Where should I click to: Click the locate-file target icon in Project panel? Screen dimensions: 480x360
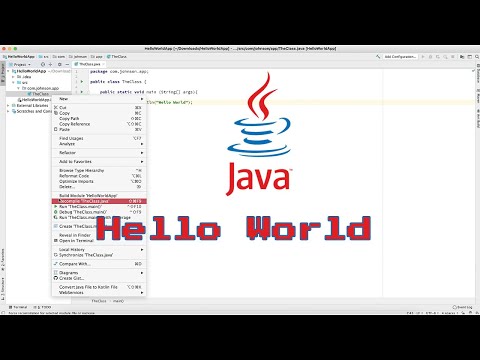click(43, 64)
